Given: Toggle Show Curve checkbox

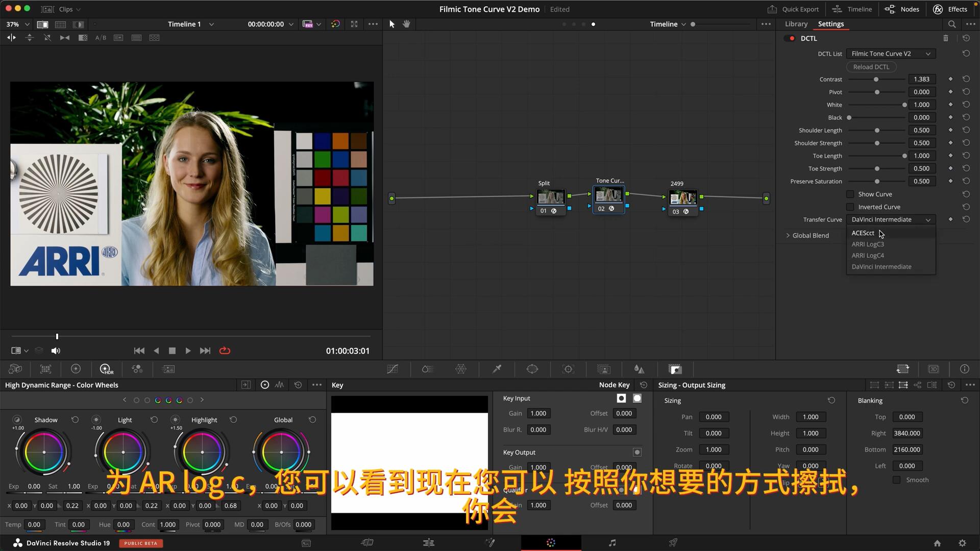Looking at the screenshot, I should pyautogui.click(x=850, y=194).
